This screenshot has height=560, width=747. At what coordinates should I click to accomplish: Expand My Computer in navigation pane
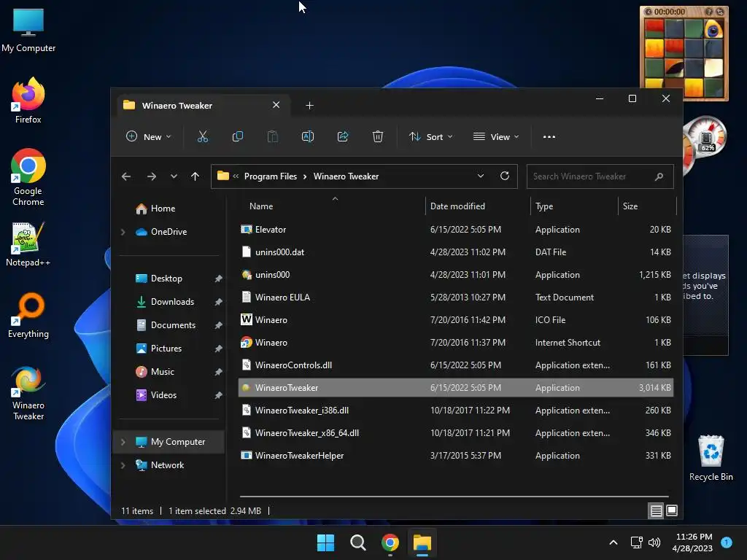(x=123, y=442)
